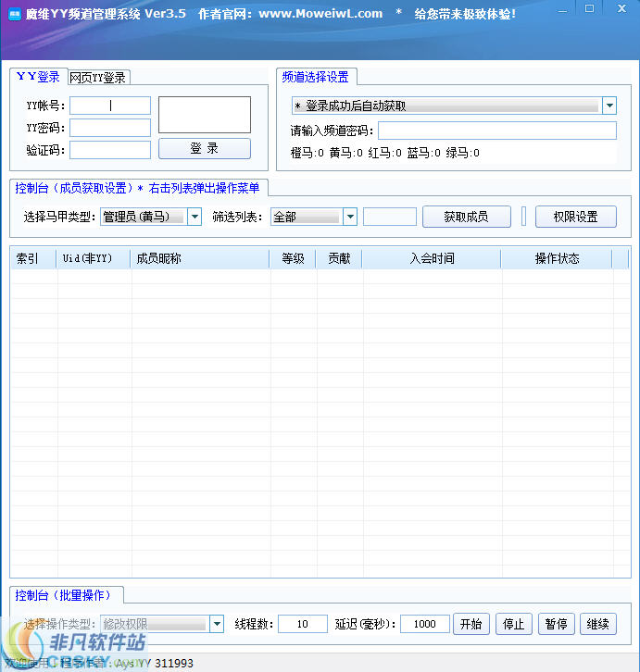Click the 登录 button
The height and width of the screenshot is (672, 640).
coord(205,149)
